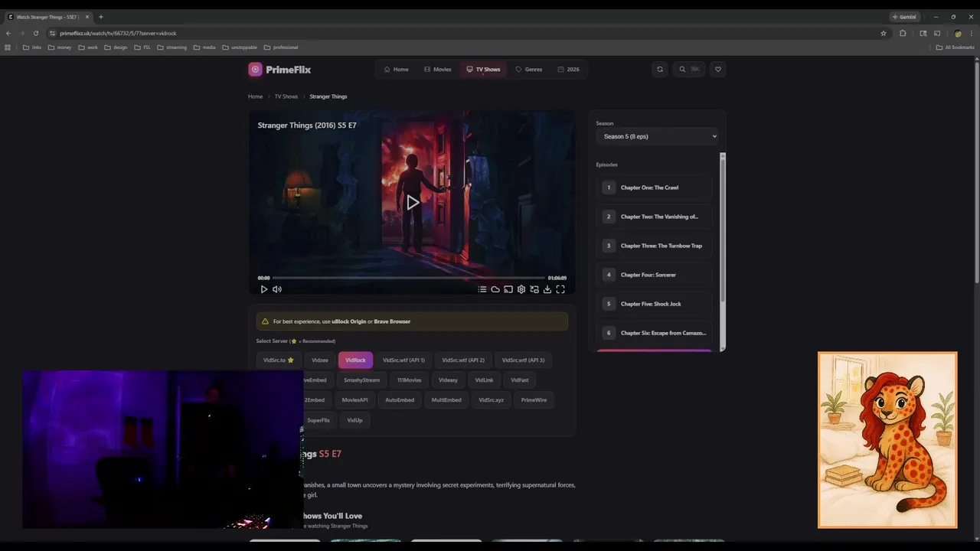
Task: Select episode Chapter One: The Crawl
Action: pyautogui.click(x=655, y=187)
